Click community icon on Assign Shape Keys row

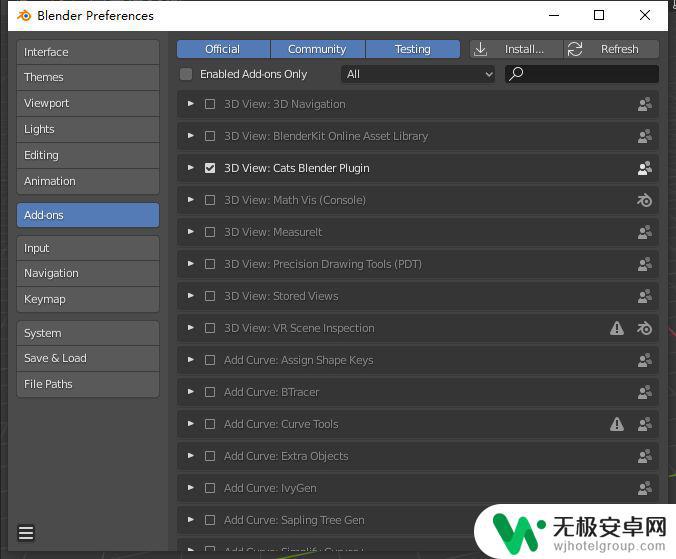(645, 360)
